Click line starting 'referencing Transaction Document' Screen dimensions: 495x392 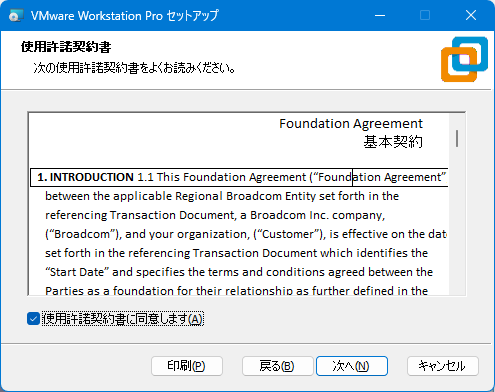pos(215,215)
